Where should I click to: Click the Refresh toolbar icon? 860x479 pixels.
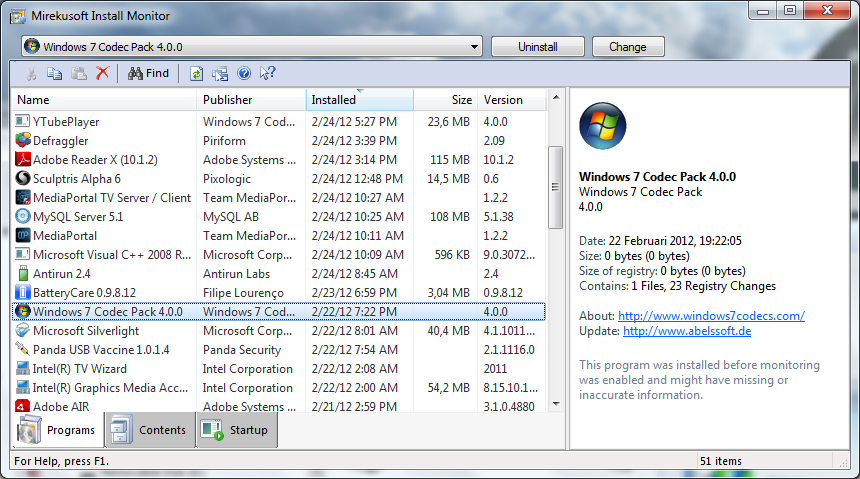(196, 74)
